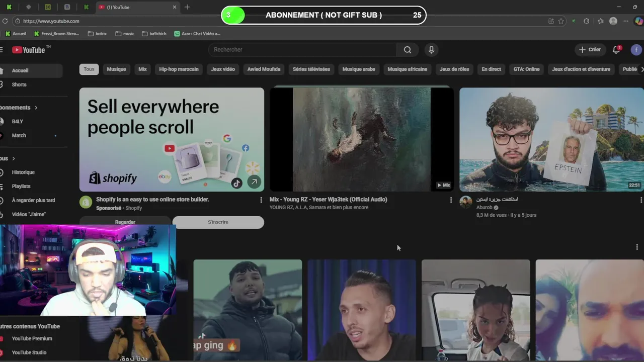Open the notifications bell
The height and width of the screenshot is (362, 644).
[x=616, y=50]
